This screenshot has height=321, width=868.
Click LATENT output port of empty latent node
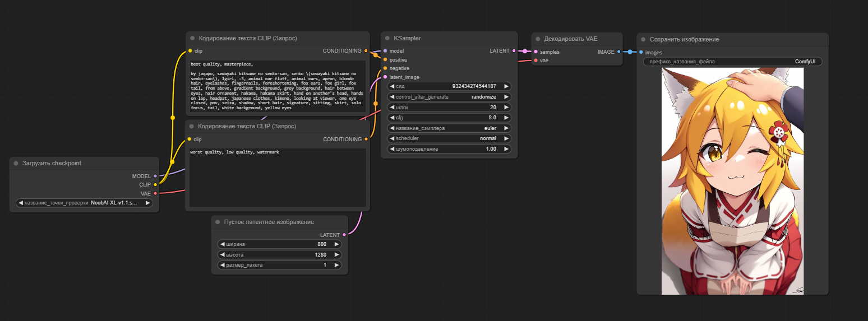coord(344,235)
